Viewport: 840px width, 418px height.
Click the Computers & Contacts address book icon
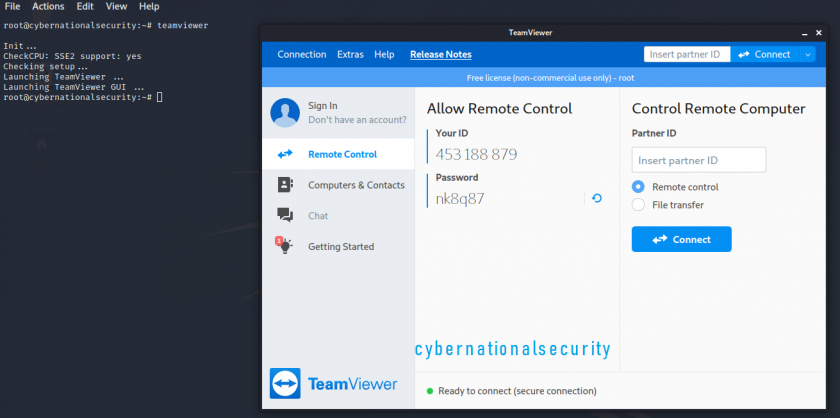click(285, 185)
